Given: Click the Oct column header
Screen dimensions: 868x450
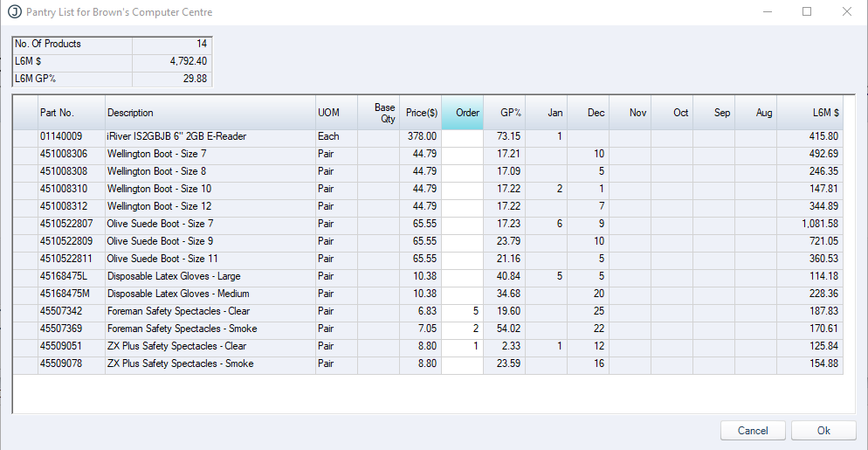Looking at the screenshot, I should tap(672, 113).
